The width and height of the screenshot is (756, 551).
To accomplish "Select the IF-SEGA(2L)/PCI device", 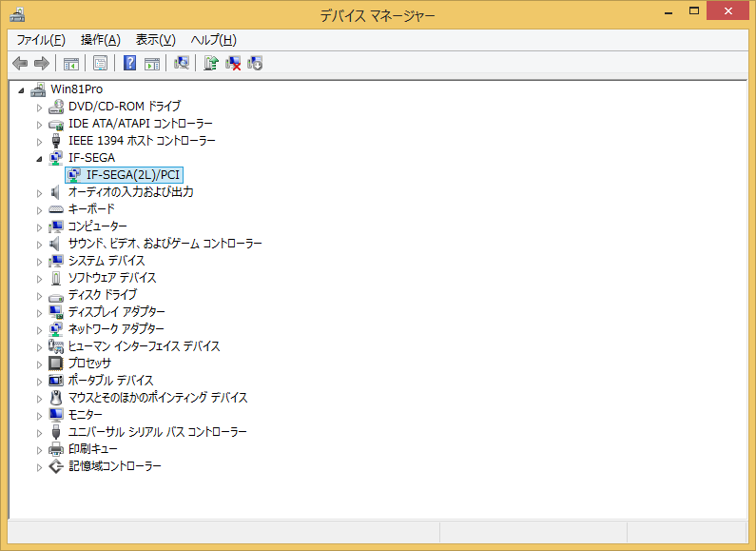I will coord(132,175).
